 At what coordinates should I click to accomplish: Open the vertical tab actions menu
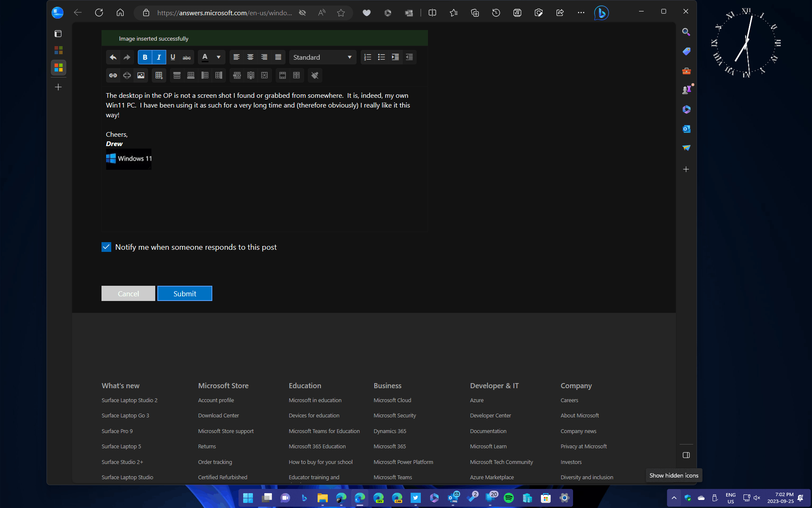coord(58,34)
